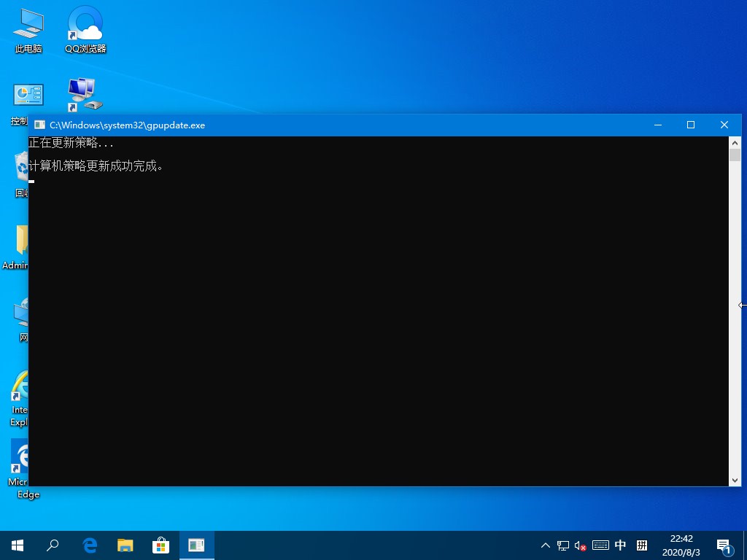Open the 网络 (Network) desktop icon
Viewport: 747px width, 560px height.
(20, 315)
